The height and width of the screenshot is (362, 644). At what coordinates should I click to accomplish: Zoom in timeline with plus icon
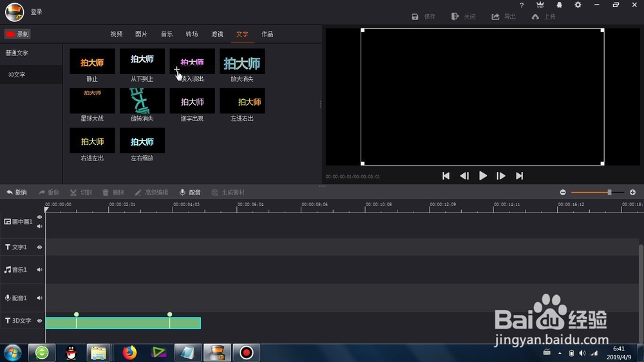coord(632,193)
